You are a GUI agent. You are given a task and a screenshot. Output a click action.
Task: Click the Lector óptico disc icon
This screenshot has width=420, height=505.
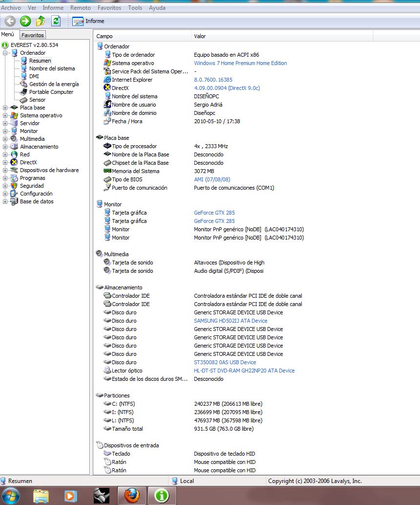pyautogui.click(x=107, y=371)
